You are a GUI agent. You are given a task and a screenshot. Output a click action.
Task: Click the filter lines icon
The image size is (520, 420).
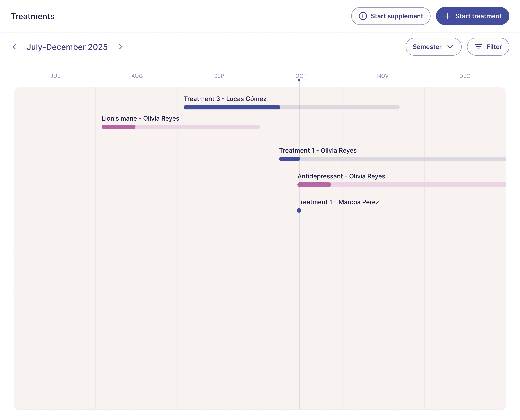coord(478,47)
